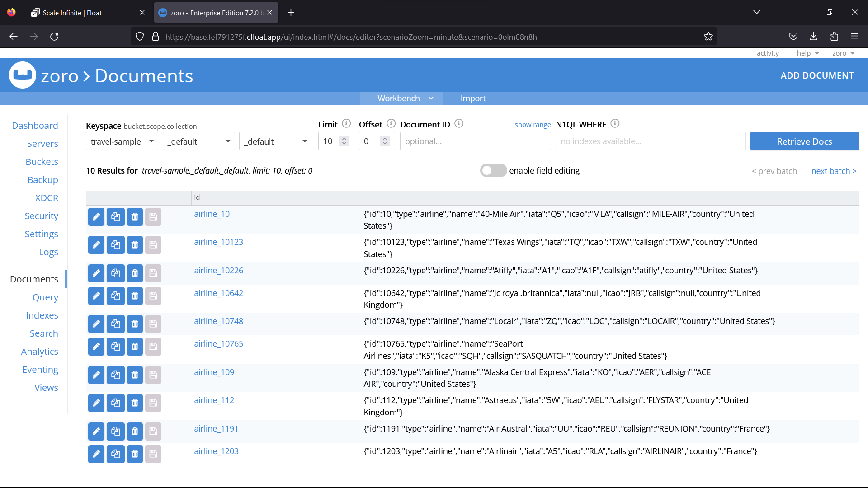Adjust the Limit value stepper
This screenshot has height=488, width=868.
(344, 141)
